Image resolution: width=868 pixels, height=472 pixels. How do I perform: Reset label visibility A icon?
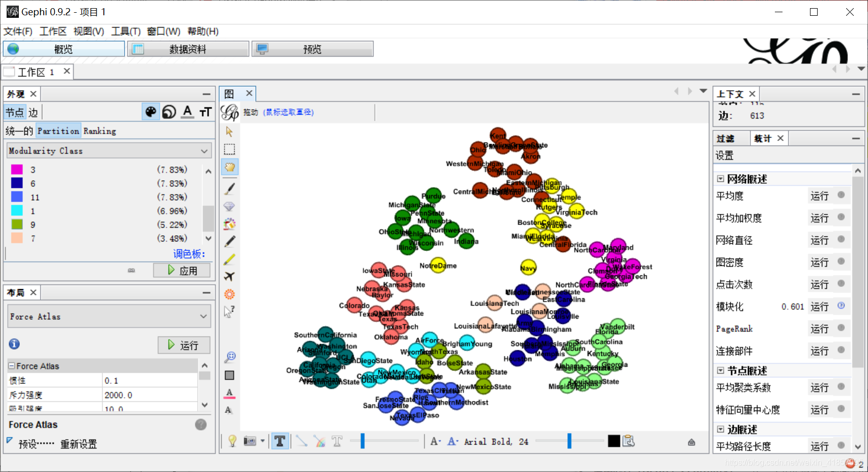point(229,410)
